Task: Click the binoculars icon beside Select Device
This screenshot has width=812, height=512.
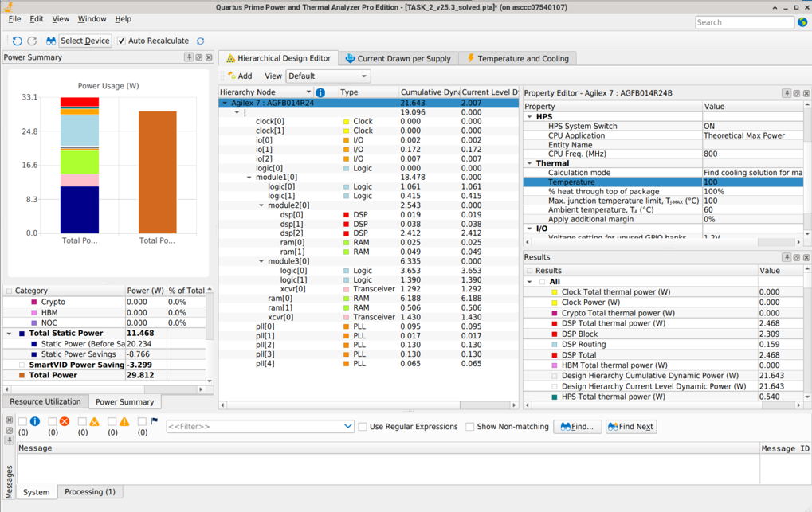Action: [x=50, y=41]
